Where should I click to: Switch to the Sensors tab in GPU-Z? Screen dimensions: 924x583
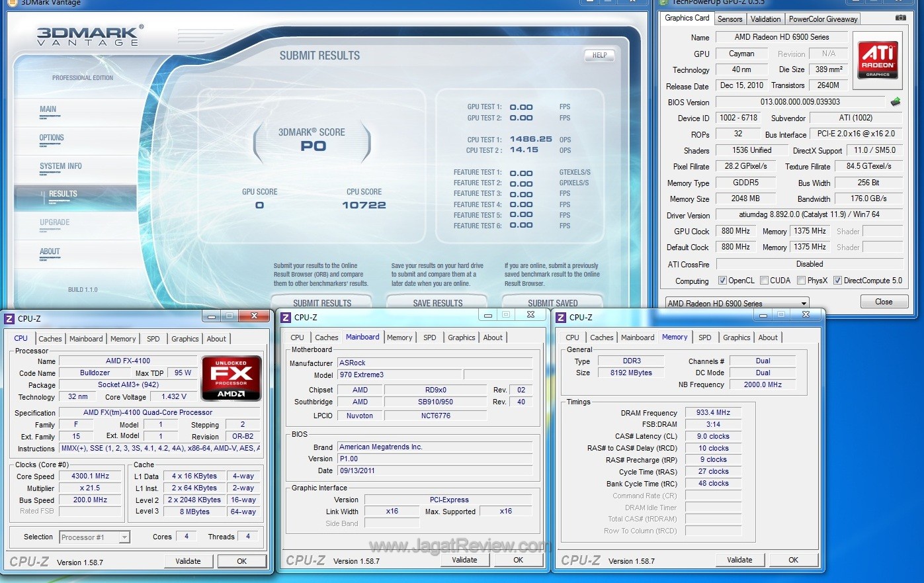(x=730, y=19)
